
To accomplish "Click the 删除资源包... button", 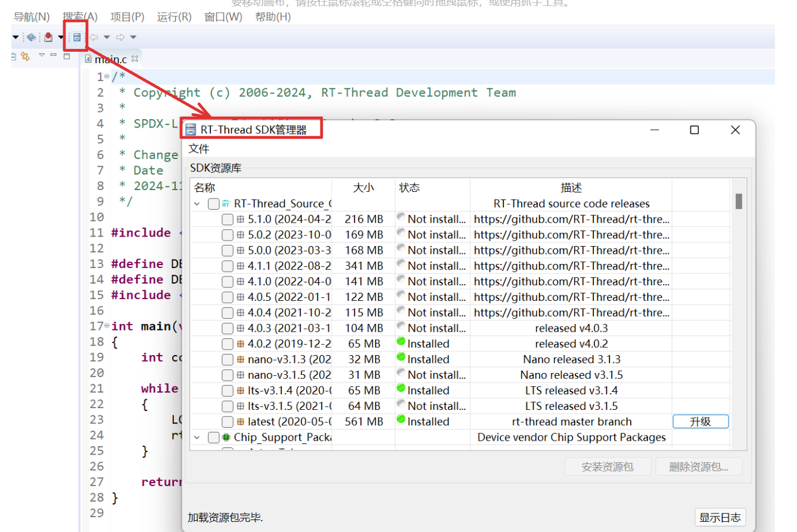I will coord(699,466).
